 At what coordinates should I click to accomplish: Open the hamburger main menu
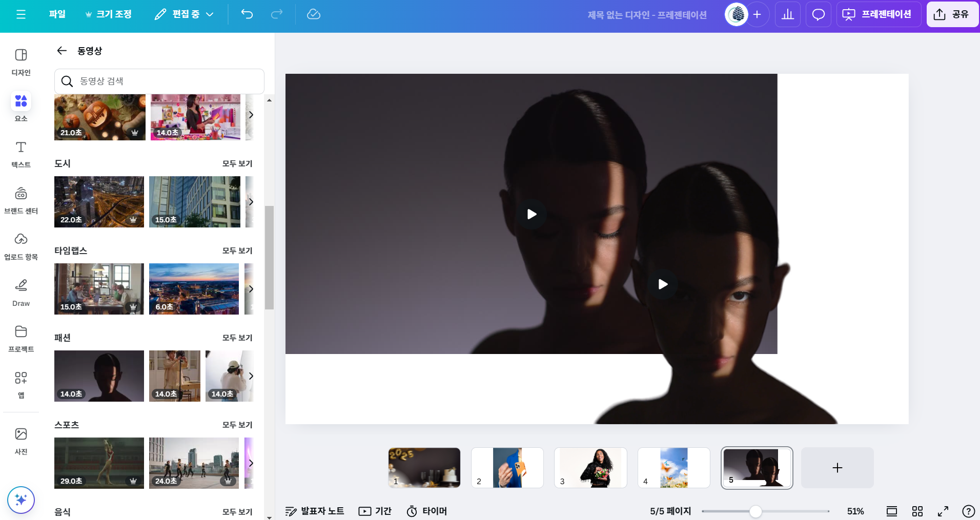21,14
